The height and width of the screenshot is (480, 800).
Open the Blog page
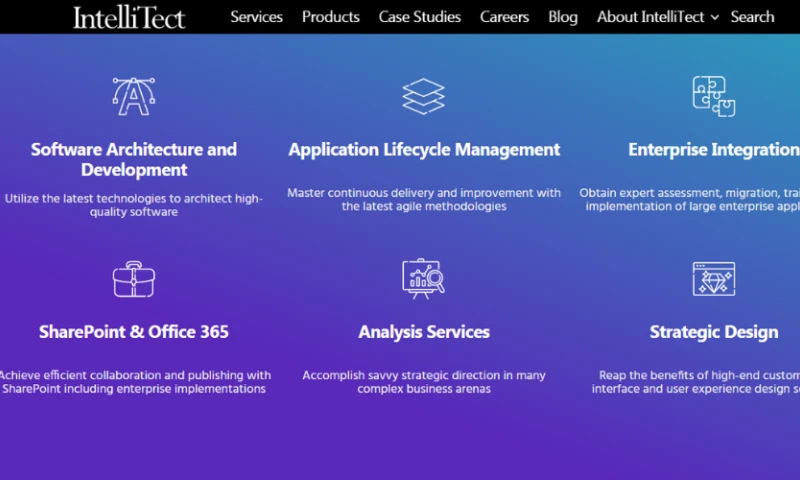coord(563,17)
